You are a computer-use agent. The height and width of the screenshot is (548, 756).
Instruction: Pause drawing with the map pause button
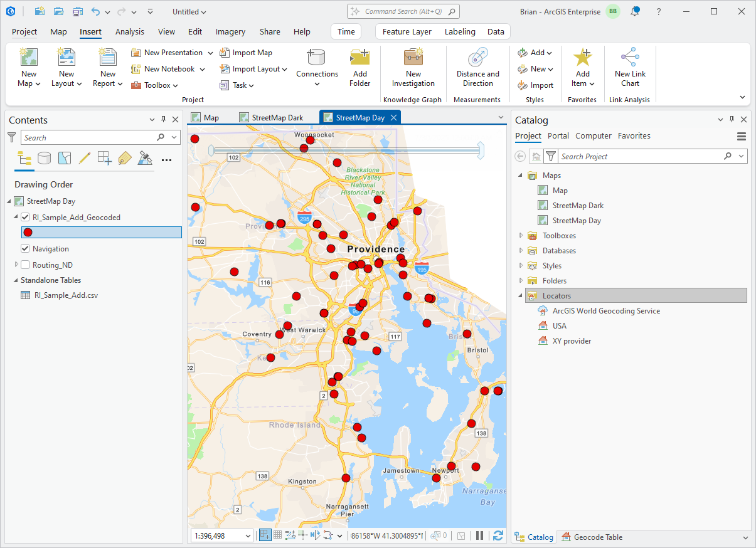pyautogui.click(x=479, y=536)
